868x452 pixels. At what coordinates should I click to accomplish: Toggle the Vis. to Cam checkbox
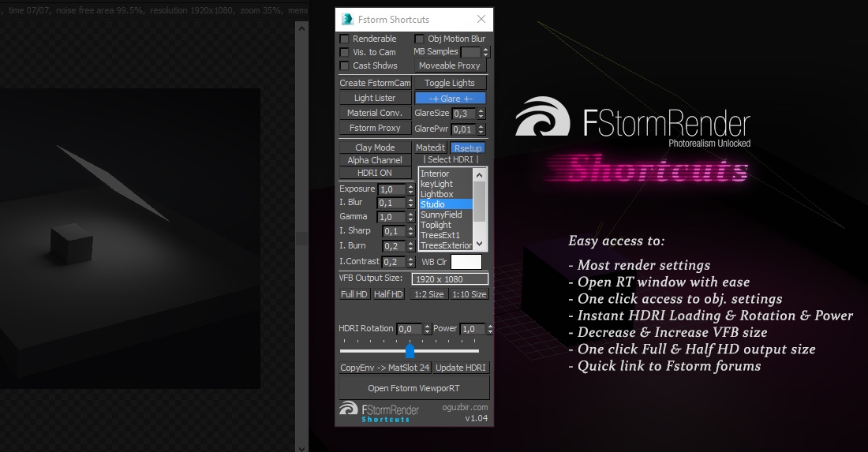tap(345, 52)
